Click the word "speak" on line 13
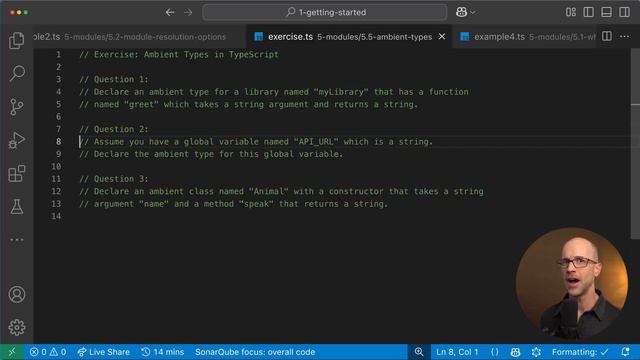 pyautogui.click(x=256, y=204)
